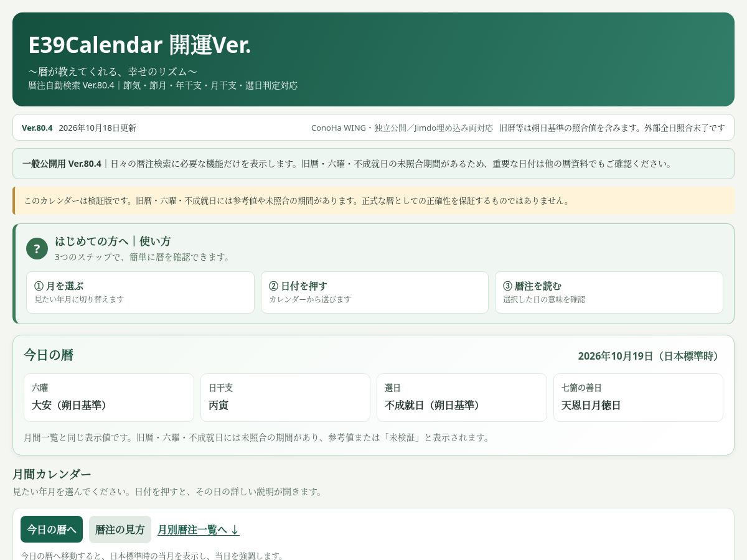Click the E39Calendar 開運Ver. title
This screenshot has height=560, width=747.
(139, 45)
